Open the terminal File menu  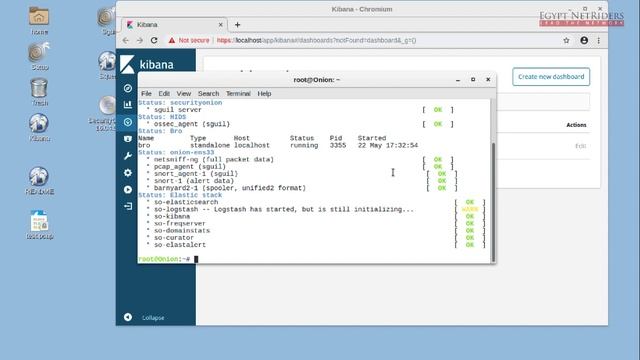point(146,93)
